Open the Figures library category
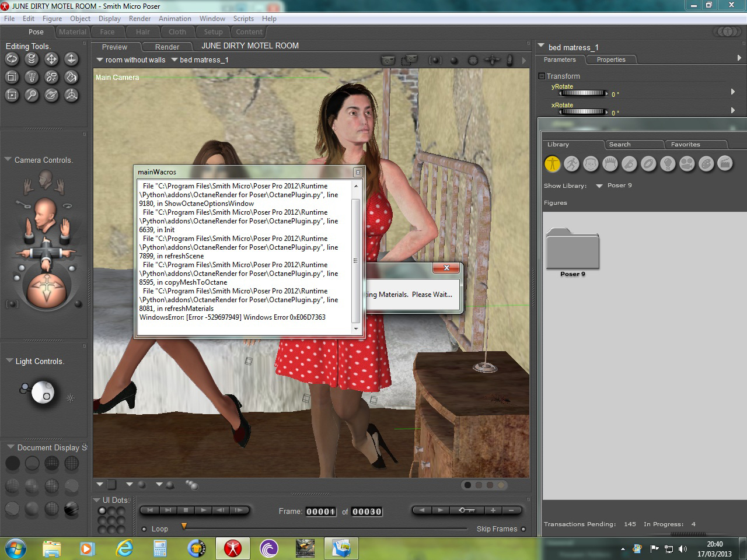Viewport: 747px width, 560px height. (552, 164)
